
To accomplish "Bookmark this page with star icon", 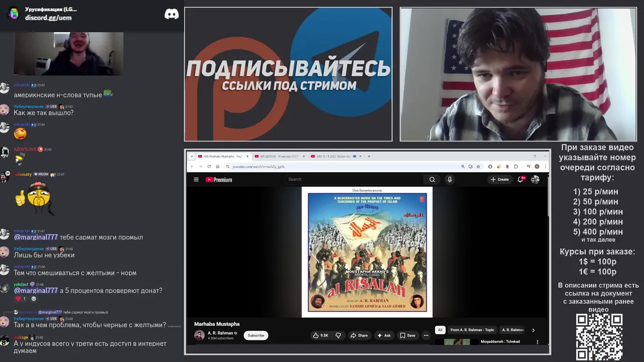I will [478, 166].
